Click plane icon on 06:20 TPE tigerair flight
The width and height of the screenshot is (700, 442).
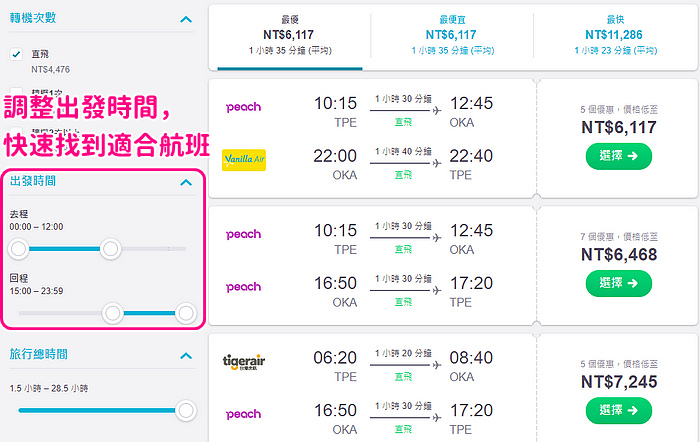click(x=437, y=365)
